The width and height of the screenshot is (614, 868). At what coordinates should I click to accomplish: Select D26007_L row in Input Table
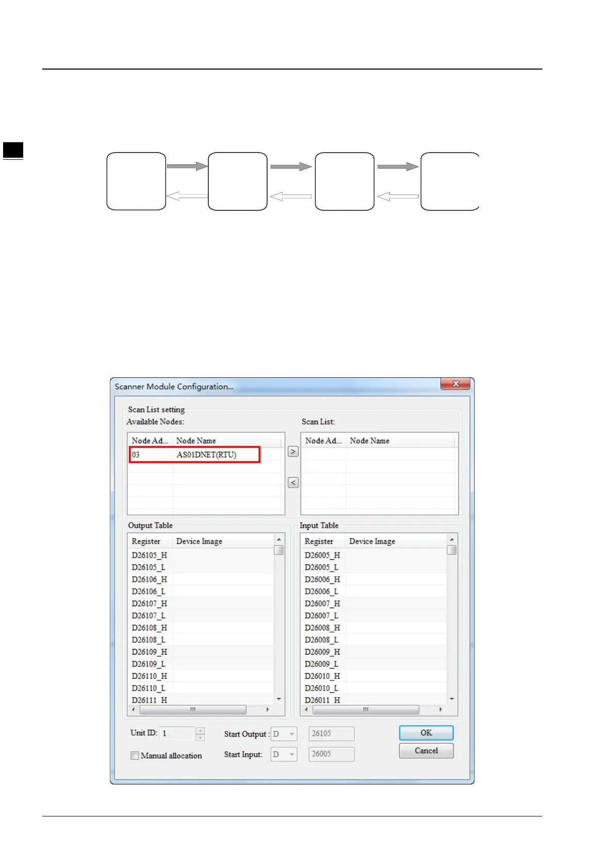[x=374, y=615]
